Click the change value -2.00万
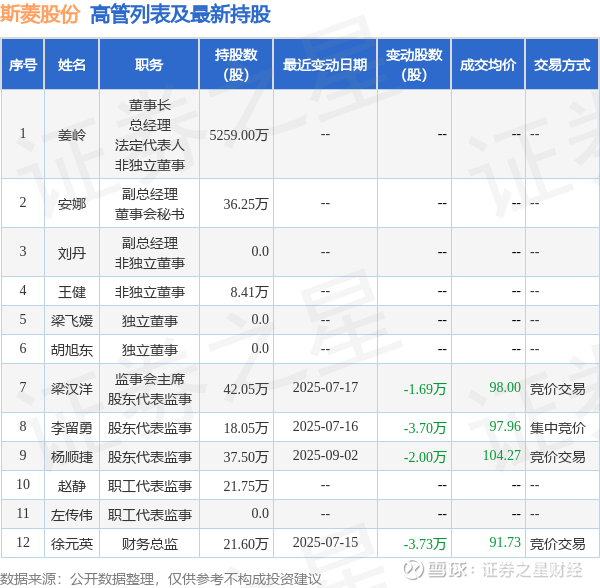This screenshot has height=588, width=600. pos(425,457)
